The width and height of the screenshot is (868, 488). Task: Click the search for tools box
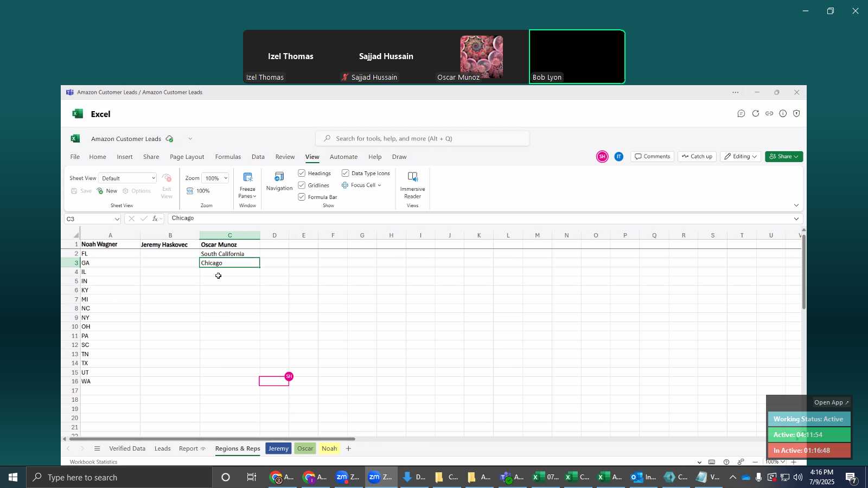click(x=423, y=139)
